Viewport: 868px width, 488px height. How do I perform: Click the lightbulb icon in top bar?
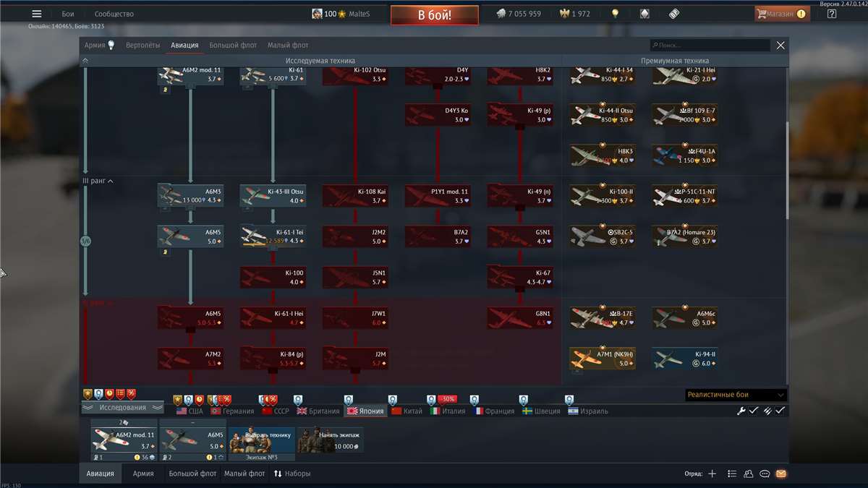615,14
